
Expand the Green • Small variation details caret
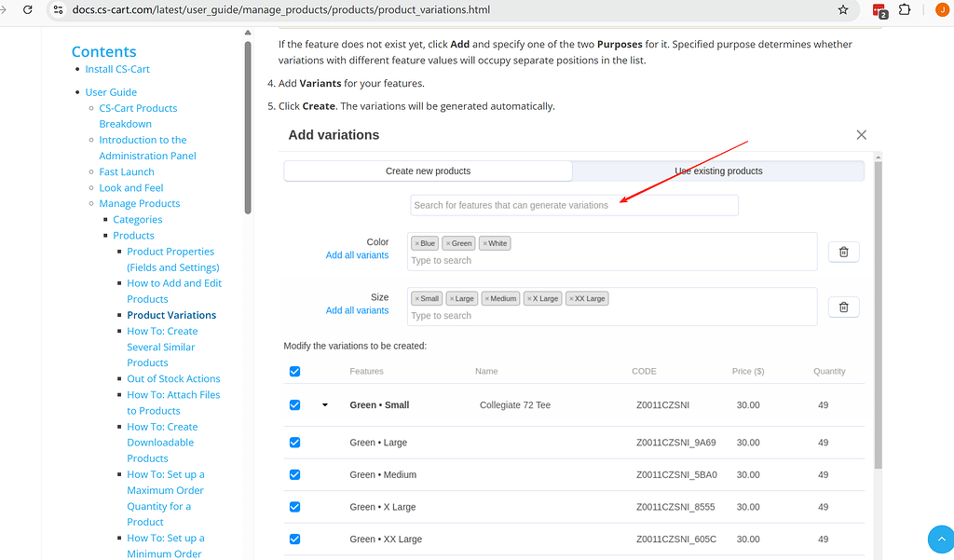321,404
